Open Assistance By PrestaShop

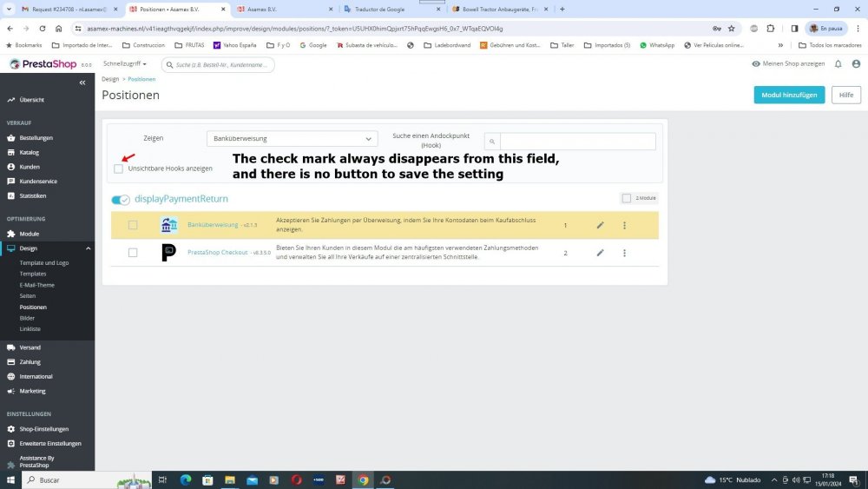coord(36,461)
